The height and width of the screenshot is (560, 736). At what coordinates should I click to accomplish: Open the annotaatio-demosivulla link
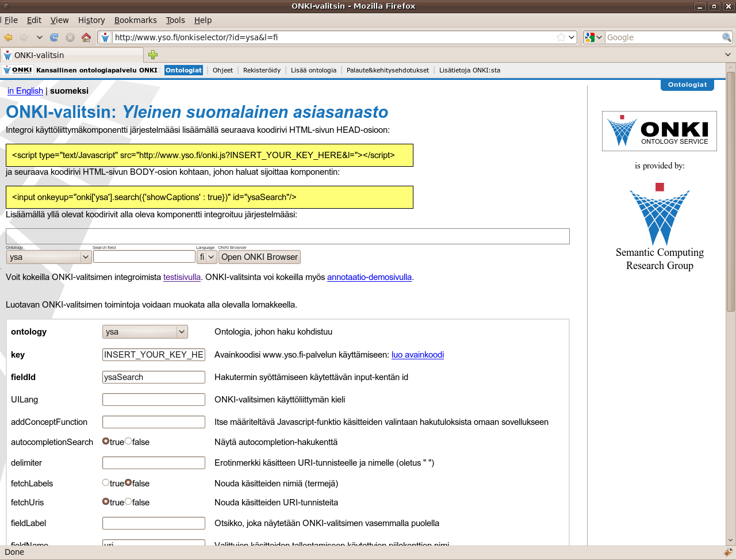tap(369, 277)
